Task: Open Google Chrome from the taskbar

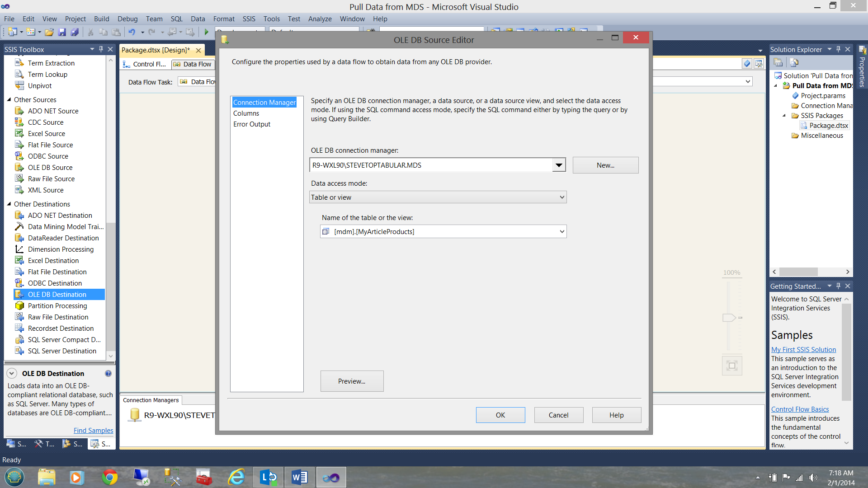Action: [x=109, y=478]
